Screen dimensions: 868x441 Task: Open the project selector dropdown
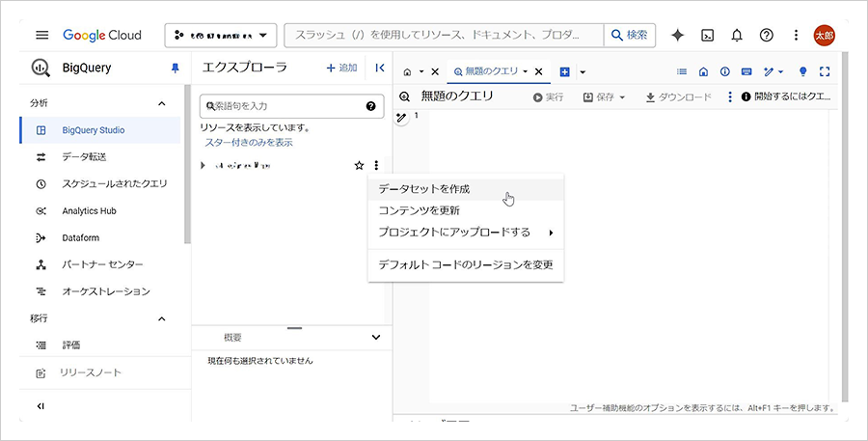(x=220, y=35)
